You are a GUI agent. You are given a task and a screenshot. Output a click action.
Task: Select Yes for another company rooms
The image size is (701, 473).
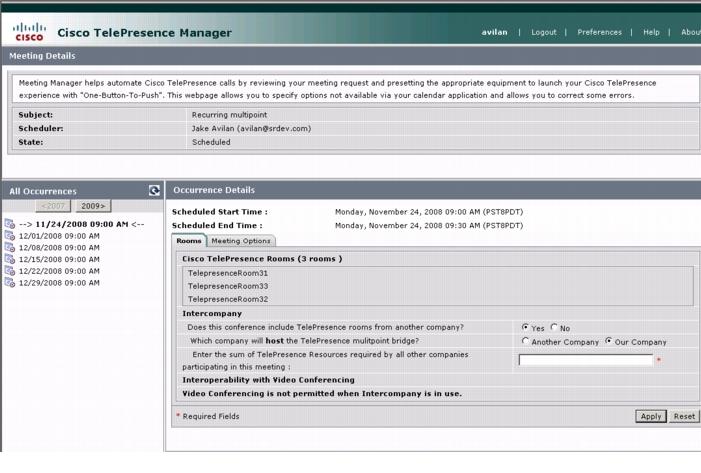tap(525, 327)
